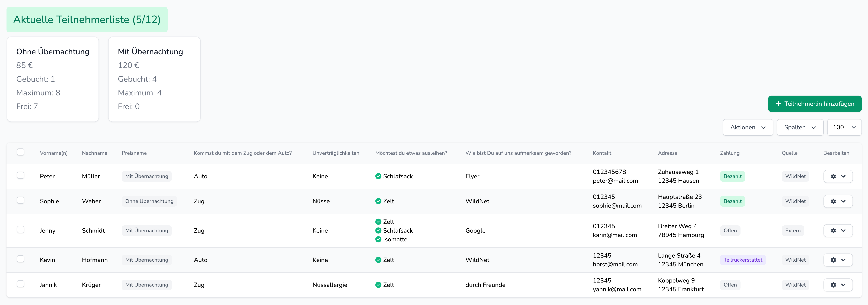
Task: Click the Bezahlt badge in Sophie Weber's row
Action: [x=733, y=201]
